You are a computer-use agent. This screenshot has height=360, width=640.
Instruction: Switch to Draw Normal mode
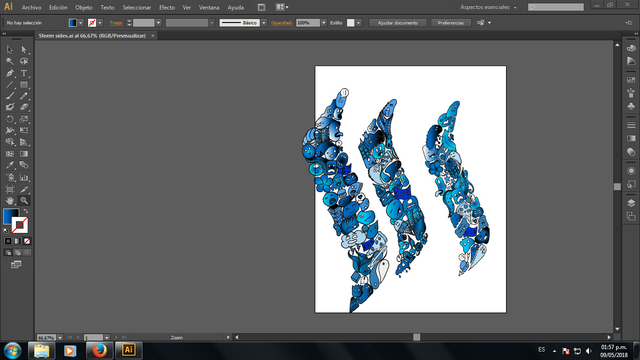(8, 253)
